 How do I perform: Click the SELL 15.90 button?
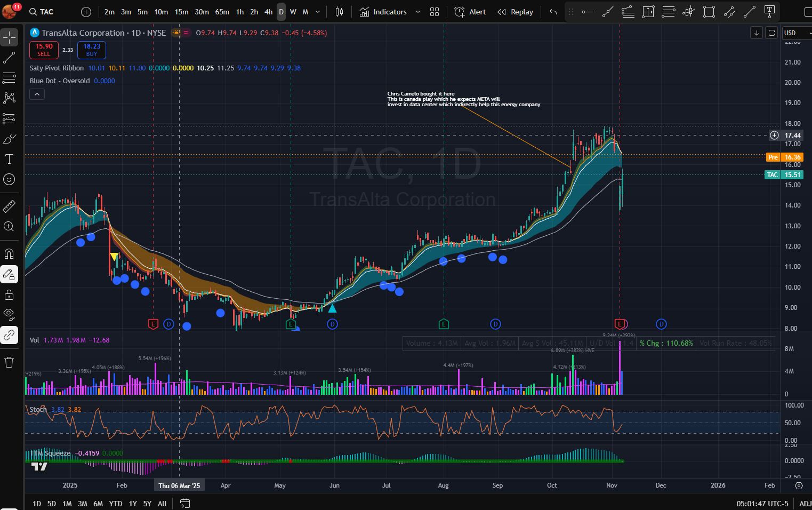point(44,50)
